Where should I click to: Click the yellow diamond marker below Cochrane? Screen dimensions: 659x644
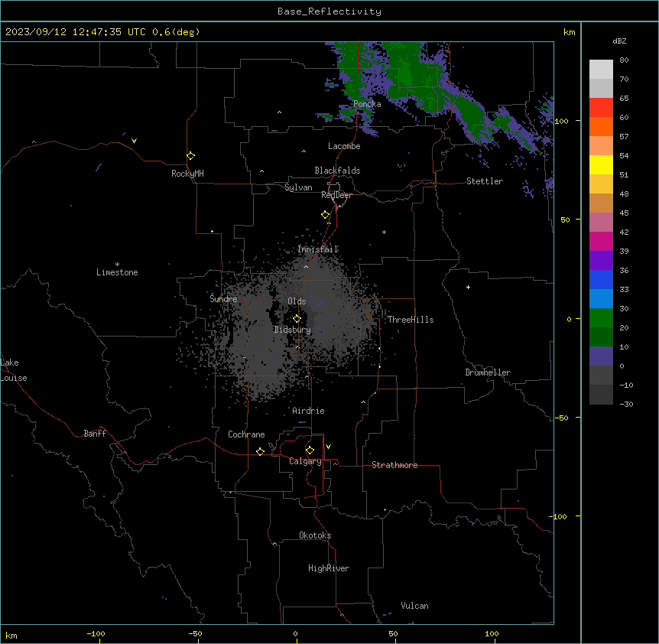click(260, 451)
